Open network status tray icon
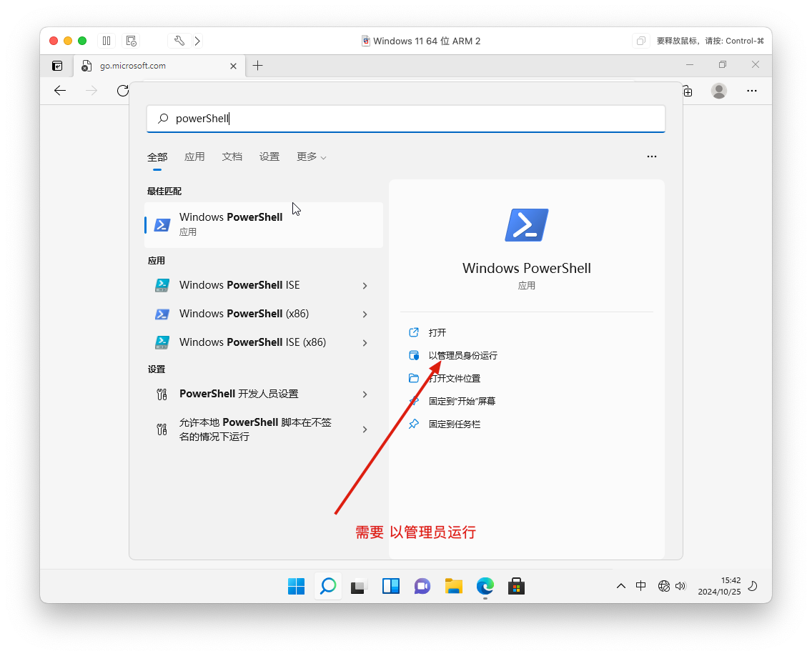812x656 pixels. tap(663, 586)
